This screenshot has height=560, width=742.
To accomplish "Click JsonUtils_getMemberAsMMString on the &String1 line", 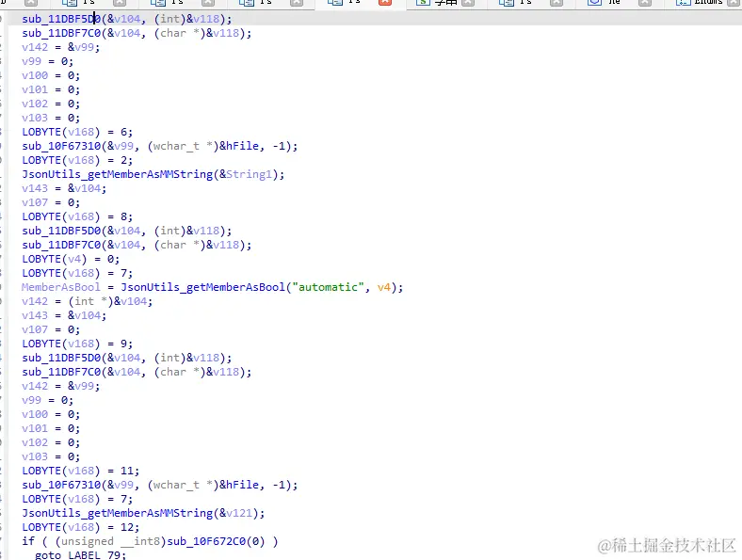I will 118,174.
